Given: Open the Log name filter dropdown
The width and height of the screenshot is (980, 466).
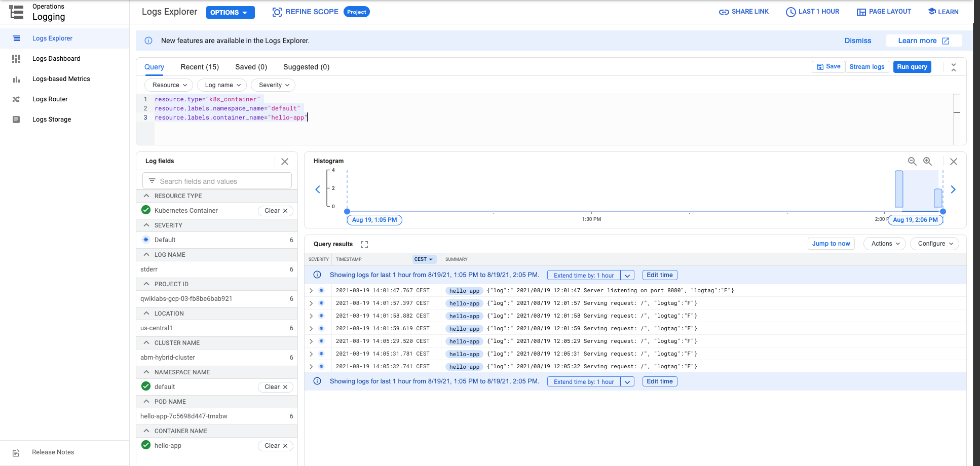Looking at the screenshot, I should pos(222,85).
